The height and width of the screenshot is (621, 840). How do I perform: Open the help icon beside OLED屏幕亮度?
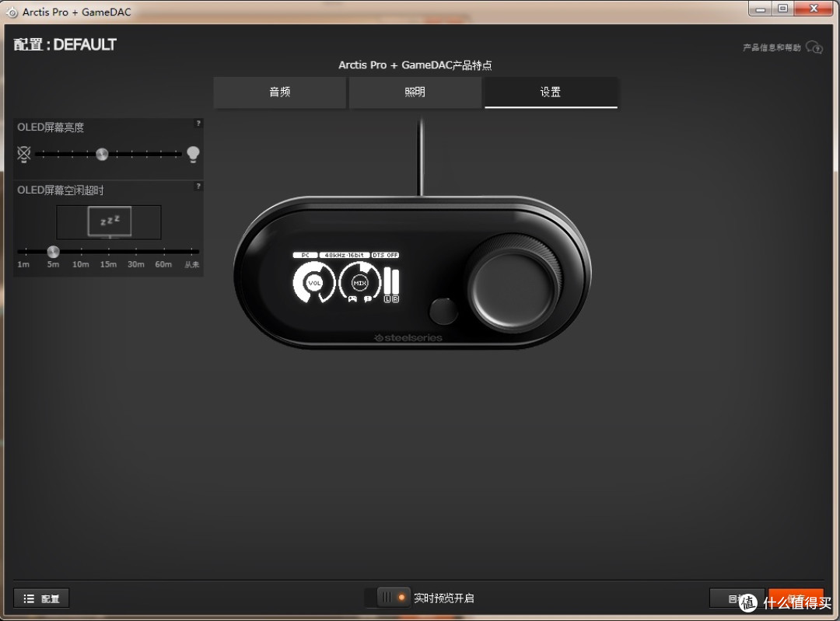pyautogui.click(x=198, y=123)
